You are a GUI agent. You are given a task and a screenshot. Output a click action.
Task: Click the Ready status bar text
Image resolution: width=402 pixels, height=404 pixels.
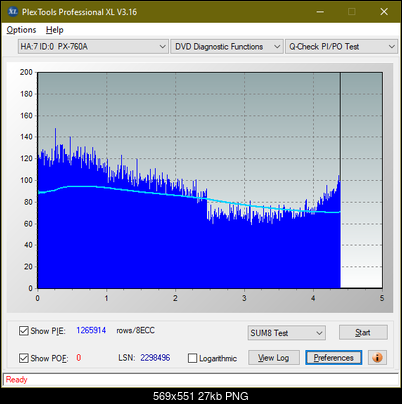16,380
